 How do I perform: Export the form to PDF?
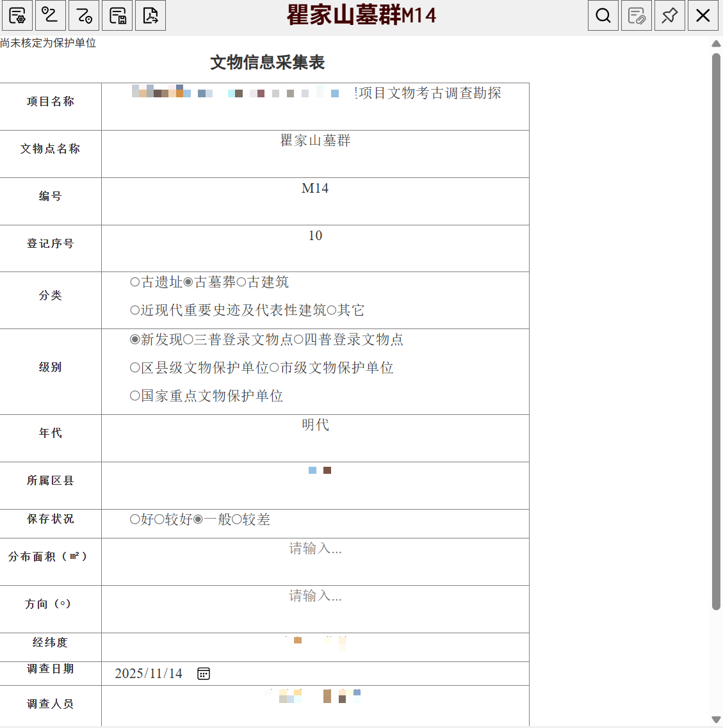tap(150, 15)
